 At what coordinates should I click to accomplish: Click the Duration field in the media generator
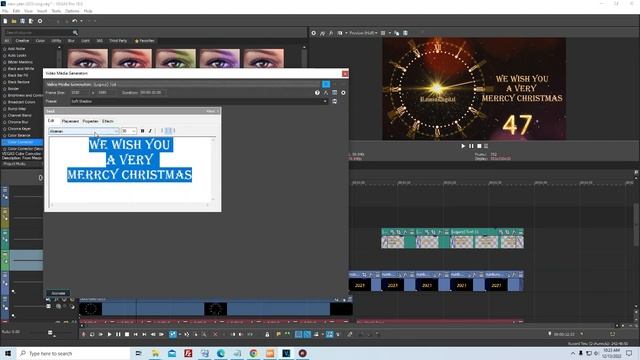(152, 93)
